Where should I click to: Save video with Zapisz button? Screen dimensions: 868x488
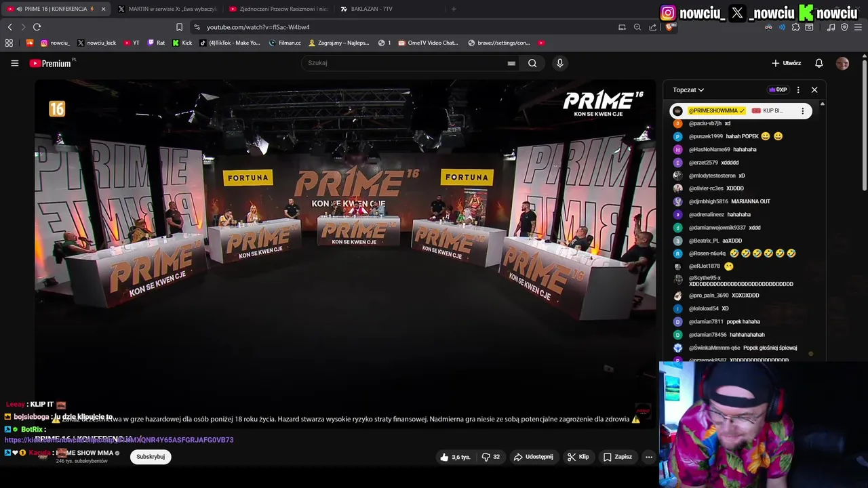618,457
